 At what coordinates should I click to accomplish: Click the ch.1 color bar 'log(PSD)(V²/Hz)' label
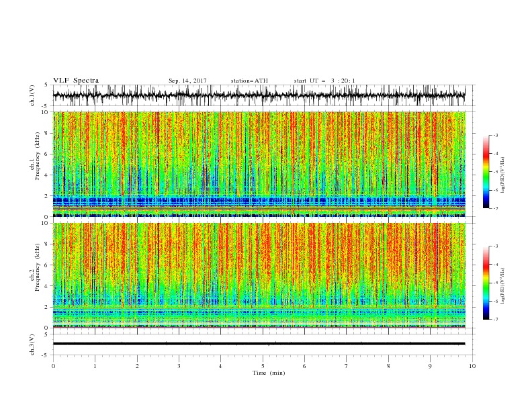click(x=502, y=175)
